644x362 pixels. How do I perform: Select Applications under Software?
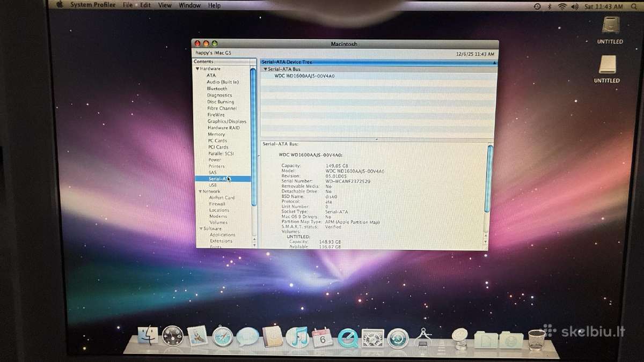click(223, 235)
